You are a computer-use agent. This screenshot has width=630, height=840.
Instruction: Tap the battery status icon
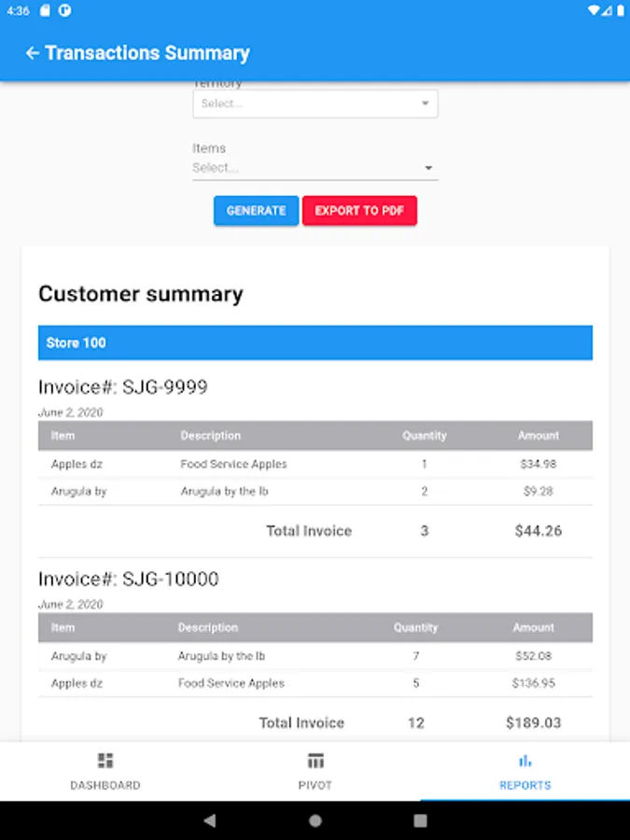(620, 10)
